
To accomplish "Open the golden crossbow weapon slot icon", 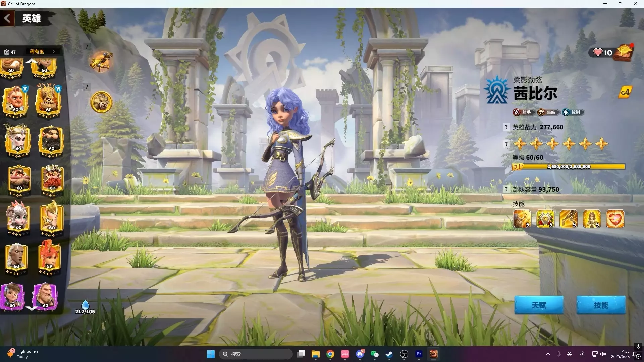I will 101,62.
